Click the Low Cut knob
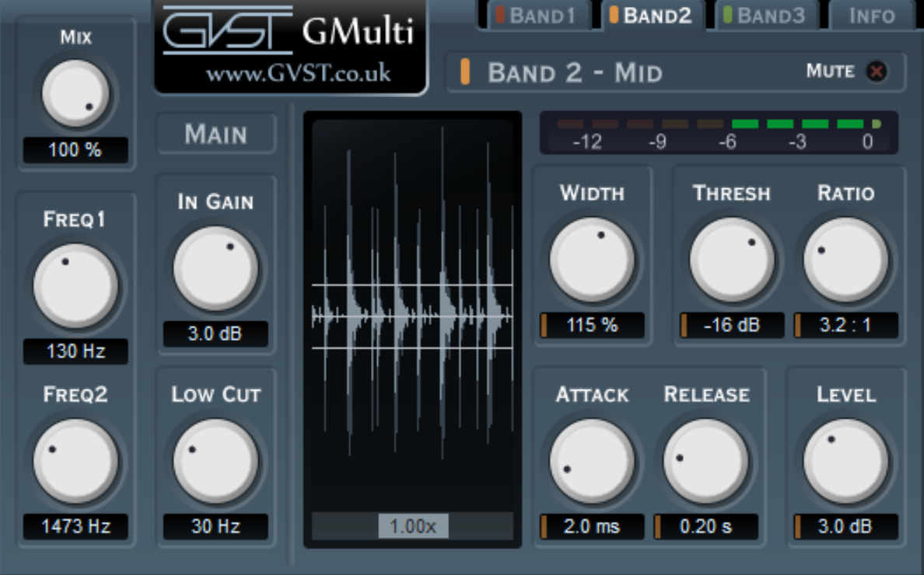The height and width of the screenshot is (575, 924). [215, 461]
